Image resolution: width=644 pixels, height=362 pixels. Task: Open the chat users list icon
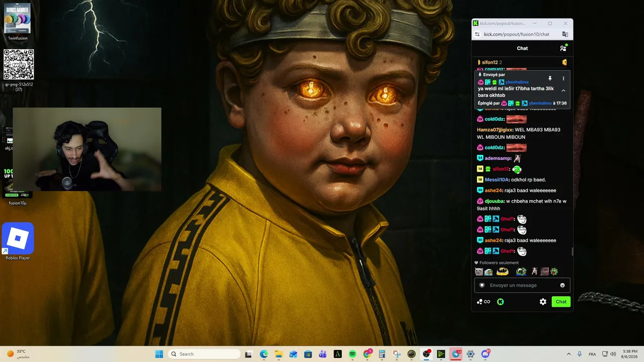pos(563,48)
